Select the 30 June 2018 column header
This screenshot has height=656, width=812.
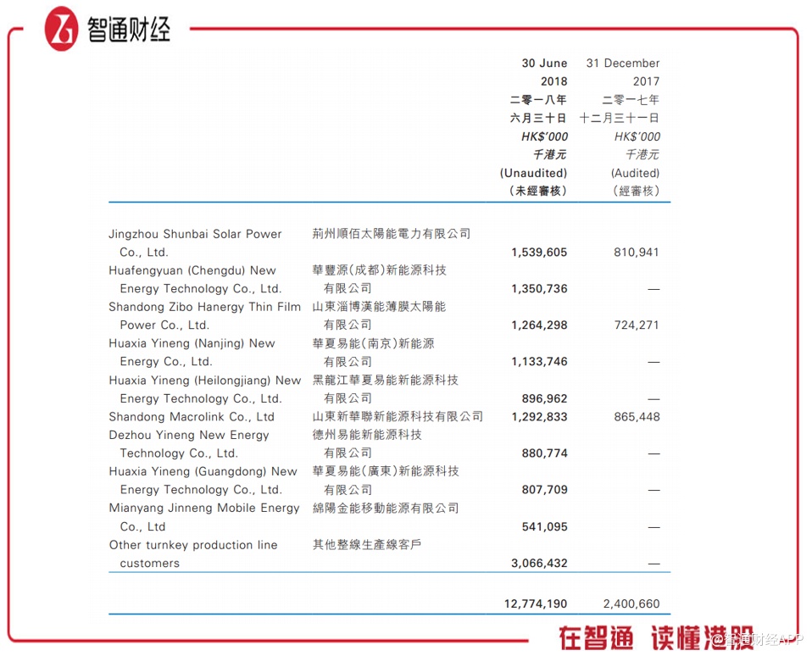coord(538,127)
